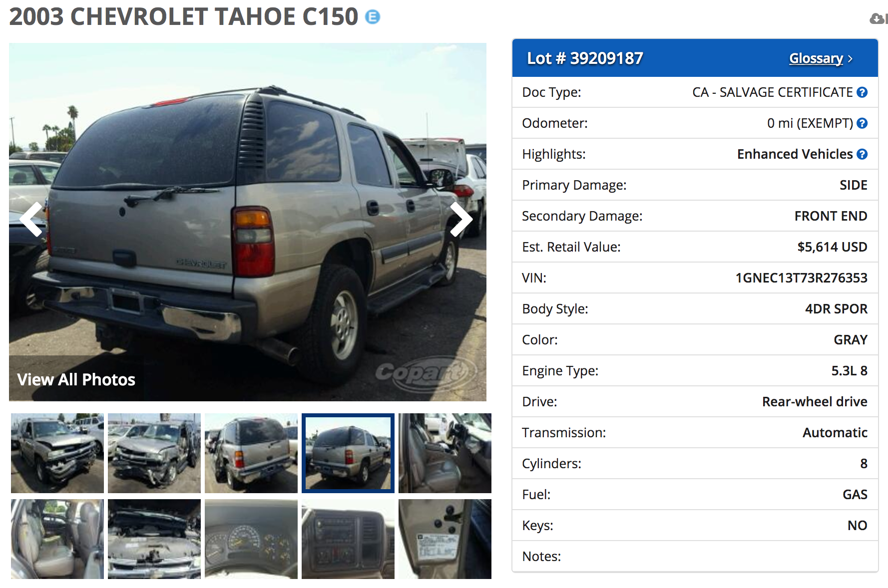Select the engine bay thumbnail
This screenshot has width=888, height=588.
point(154,539)
